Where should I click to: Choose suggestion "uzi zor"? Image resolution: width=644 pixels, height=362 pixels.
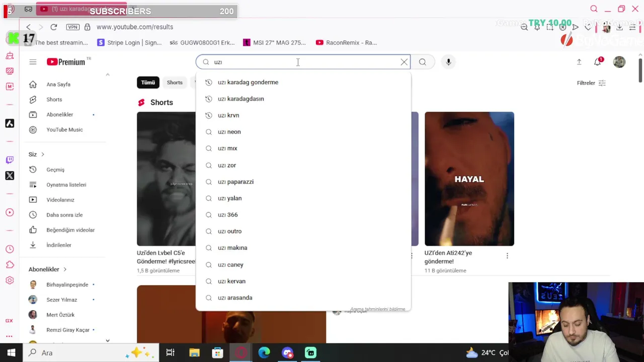pos(303,165)
